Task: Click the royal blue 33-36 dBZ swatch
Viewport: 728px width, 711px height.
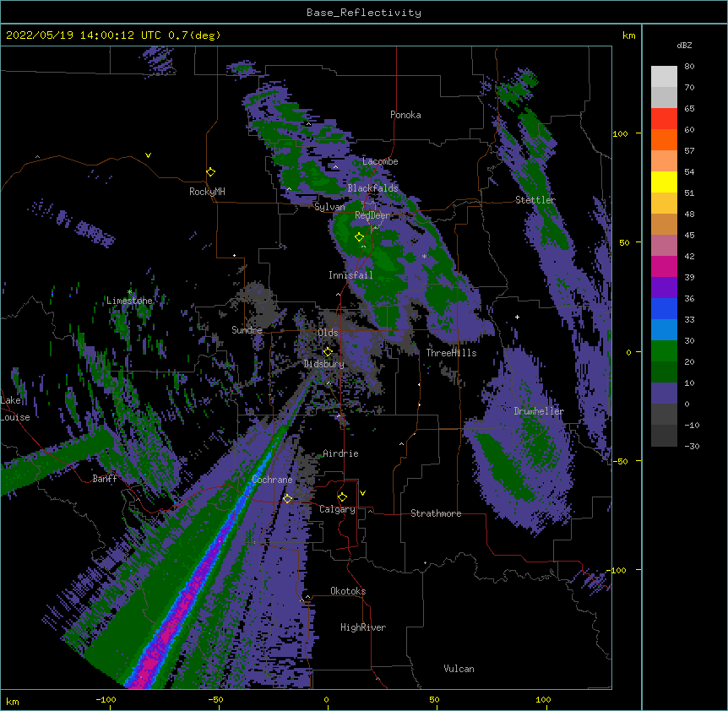Action: [664, 308]
